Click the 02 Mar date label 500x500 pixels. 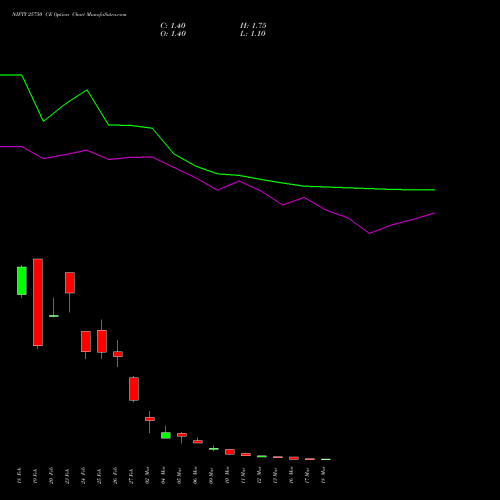[147, 476]
